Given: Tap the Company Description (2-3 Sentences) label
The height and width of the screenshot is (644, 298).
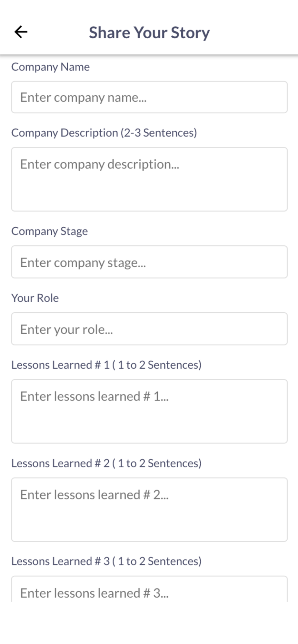Looking at the screenshot, I should [x=104, y=133].
